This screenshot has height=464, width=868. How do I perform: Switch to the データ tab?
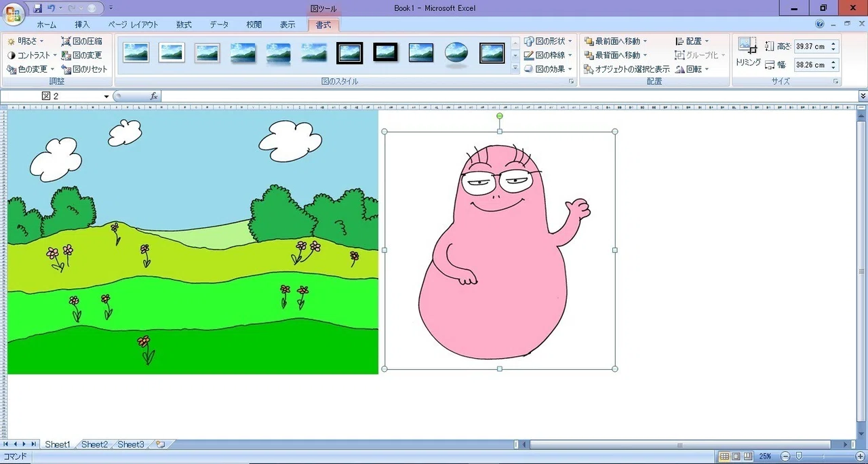pyautogui.click(x=219, y=25)
